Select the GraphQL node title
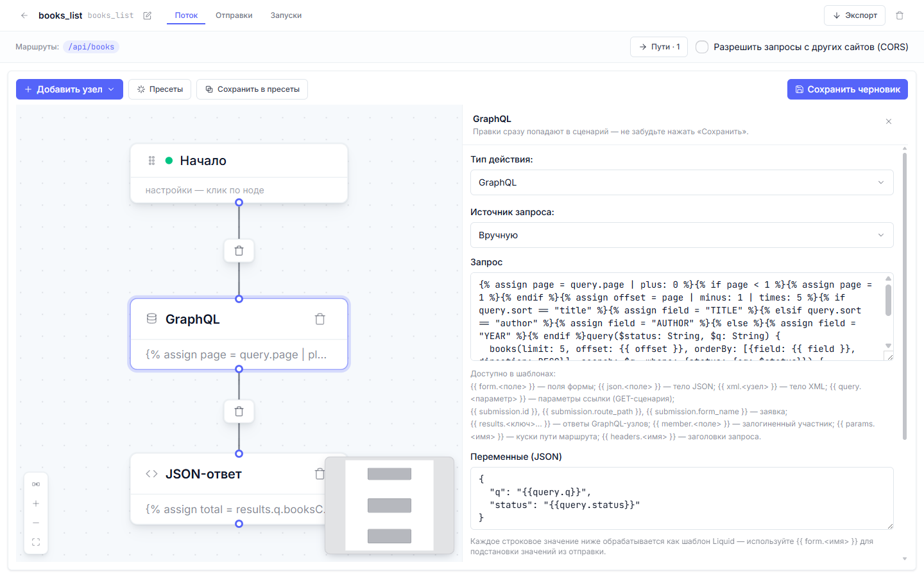924x578 pixels. 193,319
